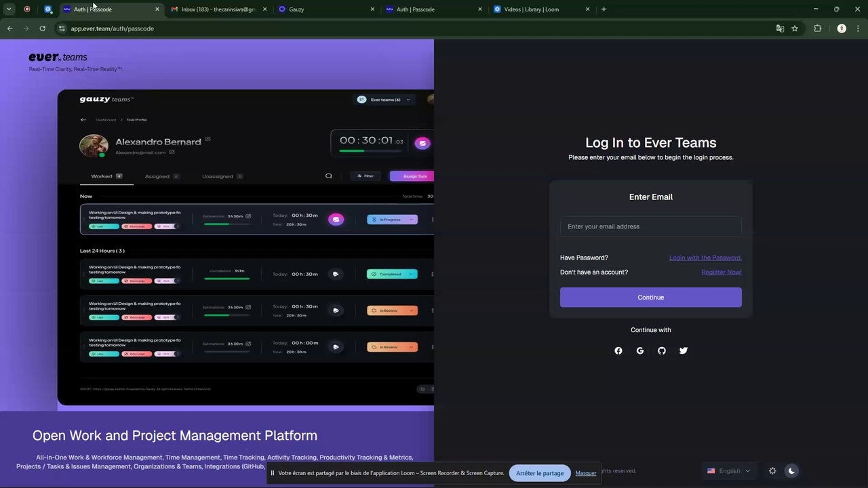Open the Google Translate icon in address bar
The height and width of the screenshot is (488, 868).
point(780,28)
